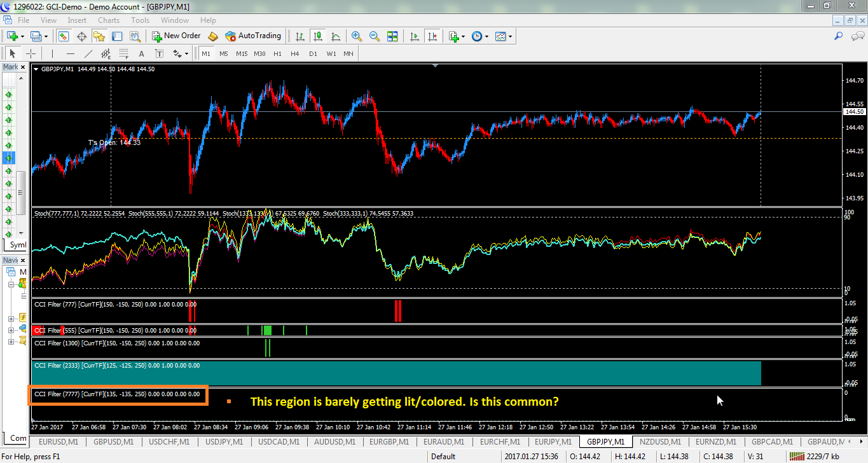Select the H4 timeframe button

click(x=295, y=54)
